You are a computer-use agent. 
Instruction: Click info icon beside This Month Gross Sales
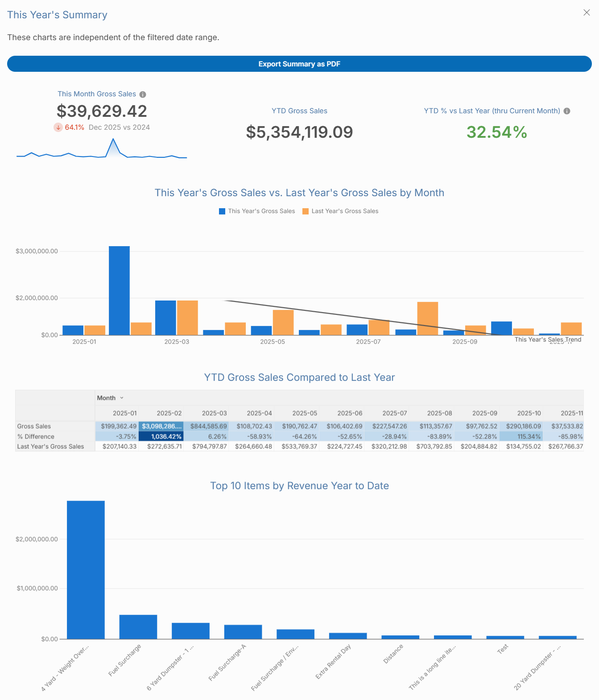tap(143, 95)
